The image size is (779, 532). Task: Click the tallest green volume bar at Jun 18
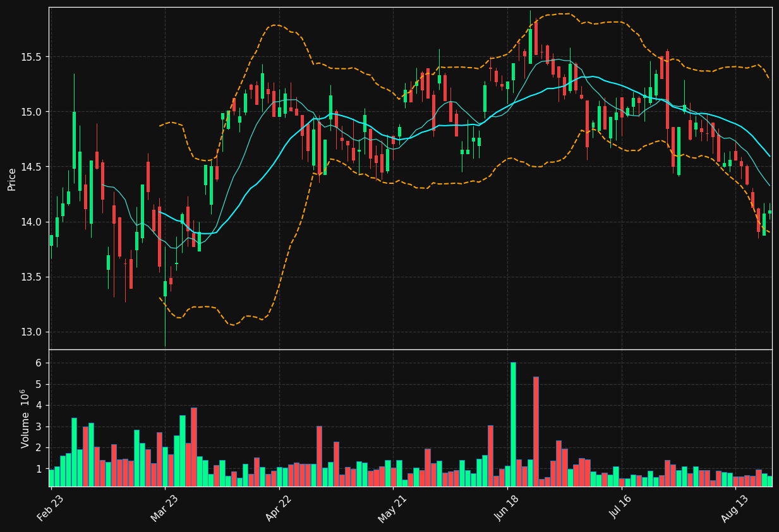pos(513,425)
